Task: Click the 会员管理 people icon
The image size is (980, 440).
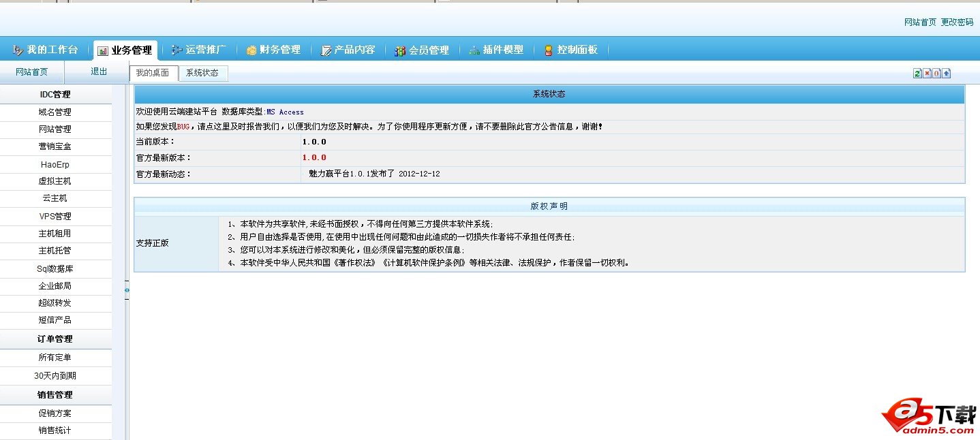Action: 401,50
